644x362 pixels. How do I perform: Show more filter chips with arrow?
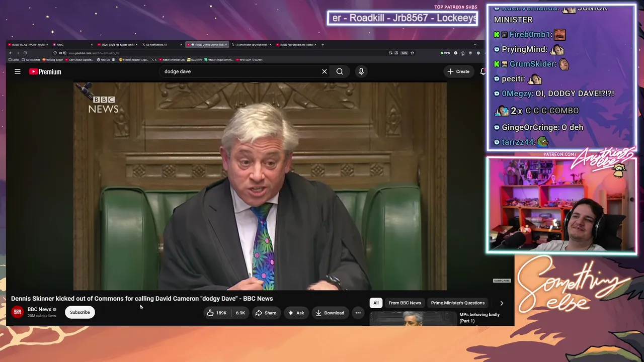click(502, 303)
